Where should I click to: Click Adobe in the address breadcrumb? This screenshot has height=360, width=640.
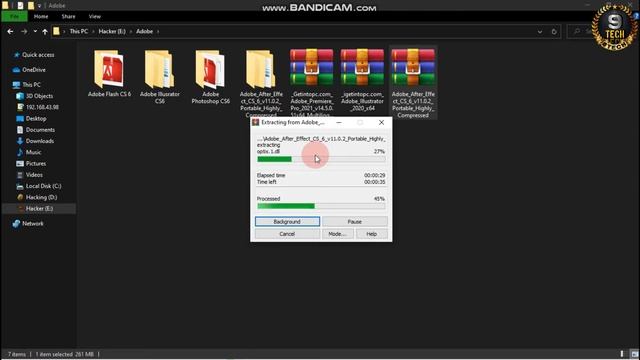[x=144, y=31]
